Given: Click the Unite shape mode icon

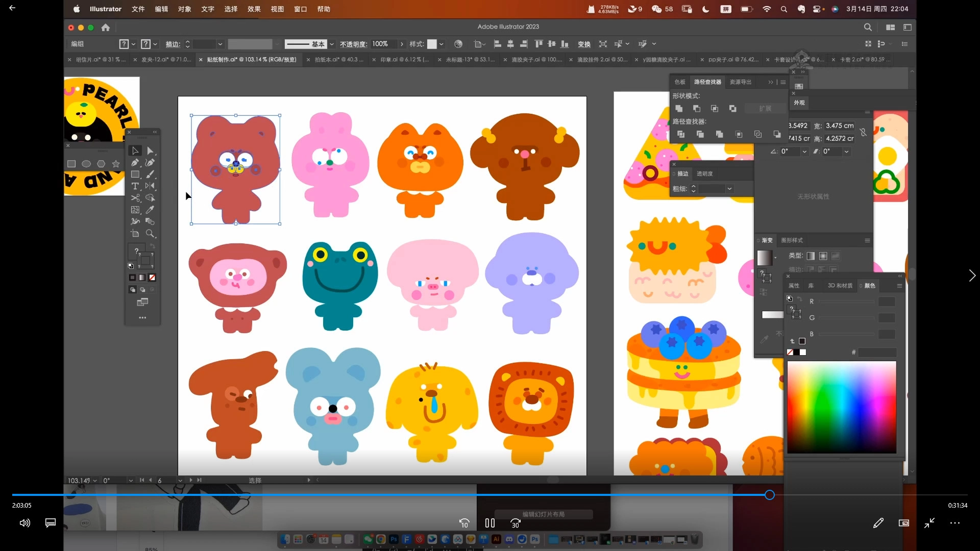Looking at the screenshot, I should (679, 109).
